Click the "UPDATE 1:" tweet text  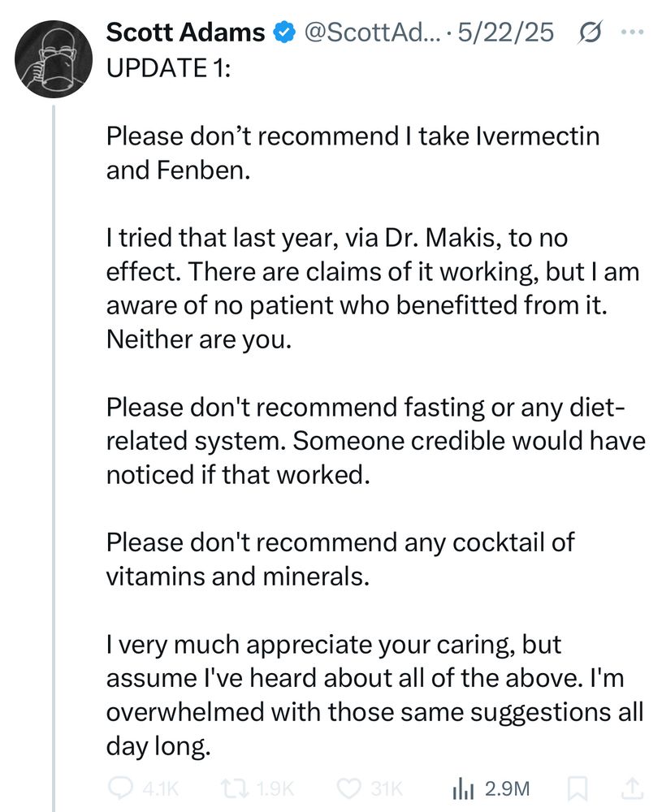168,68
